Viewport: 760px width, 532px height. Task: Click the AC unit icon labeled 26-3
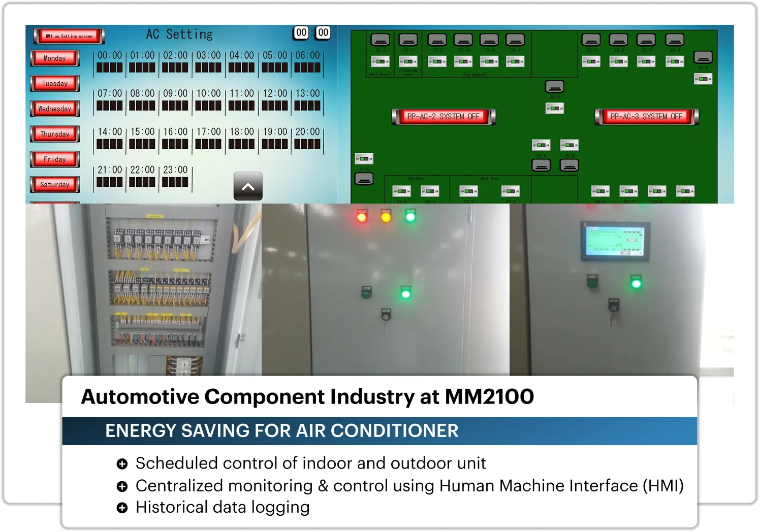[x=554, y=86]
